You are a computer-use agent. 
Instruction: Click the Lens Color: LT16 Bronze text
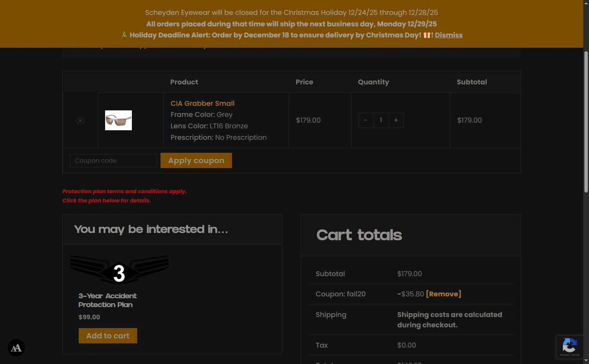[209, 126]
